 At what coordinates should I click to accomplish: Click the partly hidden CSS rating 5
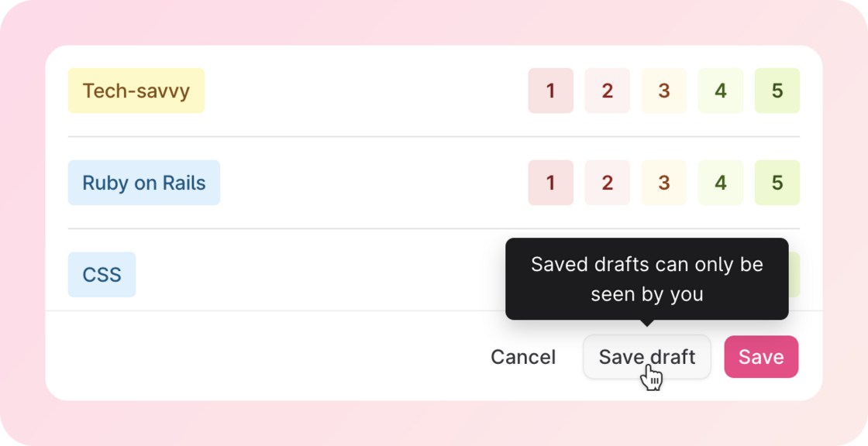click(794, 274)
